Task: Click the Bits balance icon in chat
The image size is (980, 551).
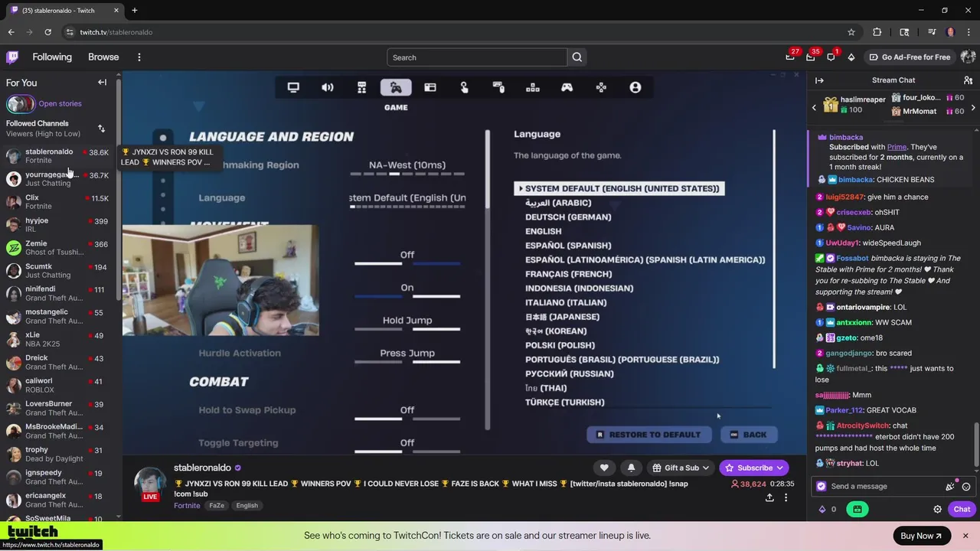Action: click(x=822, y=509)
